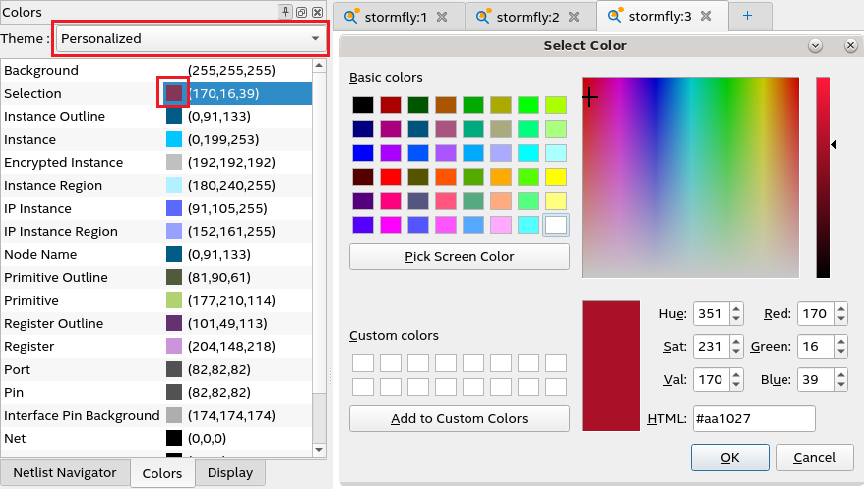
Task: Pick the white basic color
Action: (555, 225)
